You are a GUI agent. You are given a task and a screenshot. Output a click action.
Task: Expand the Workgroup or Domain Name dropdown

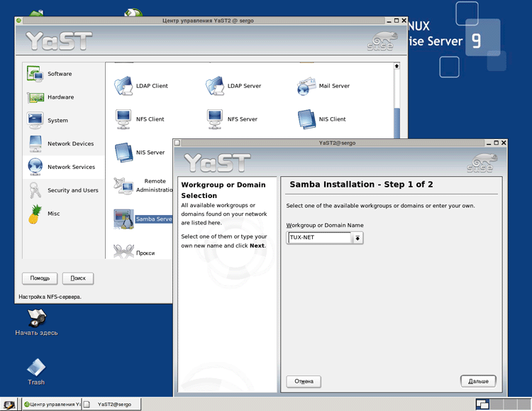(358, 238)
